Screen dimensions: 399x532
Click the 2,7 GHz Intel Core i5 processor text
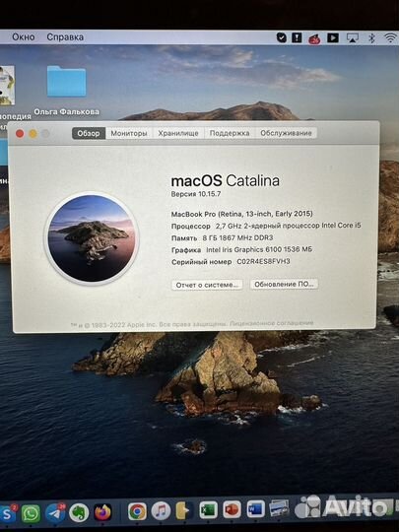point(289,226)
